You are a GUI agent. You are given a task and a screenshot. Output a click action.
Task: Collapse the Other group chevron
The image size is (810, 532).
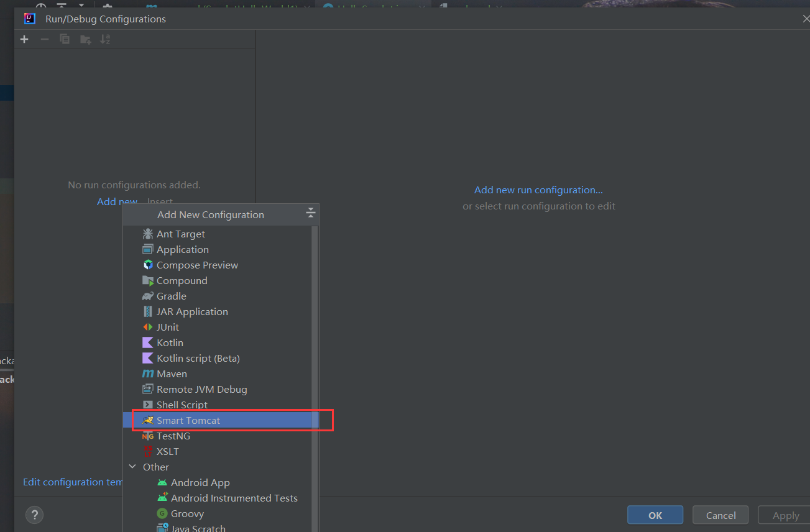point(132,467)
